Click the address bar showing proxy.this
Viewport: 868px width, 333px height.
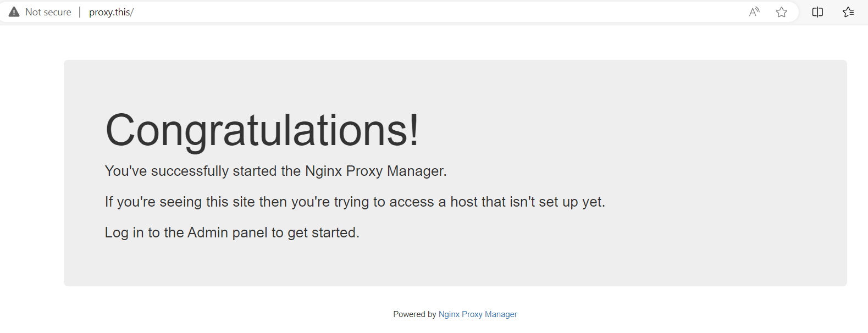tap(110, 12)
